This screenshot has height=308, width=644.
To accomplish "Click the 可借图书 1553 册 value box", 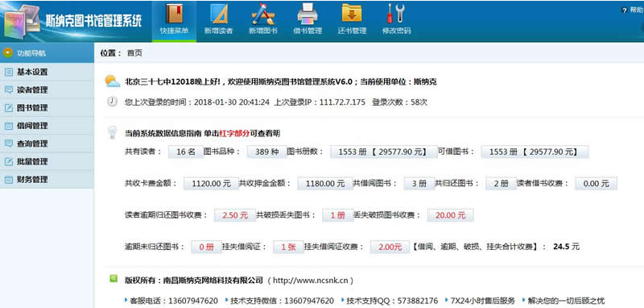I will pos(535,152).
